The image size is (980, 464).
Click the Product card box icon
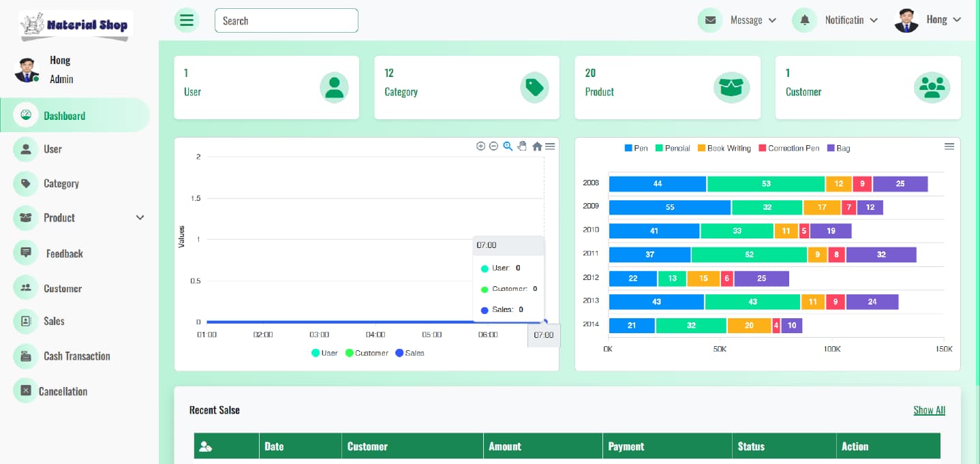(731, 87)
